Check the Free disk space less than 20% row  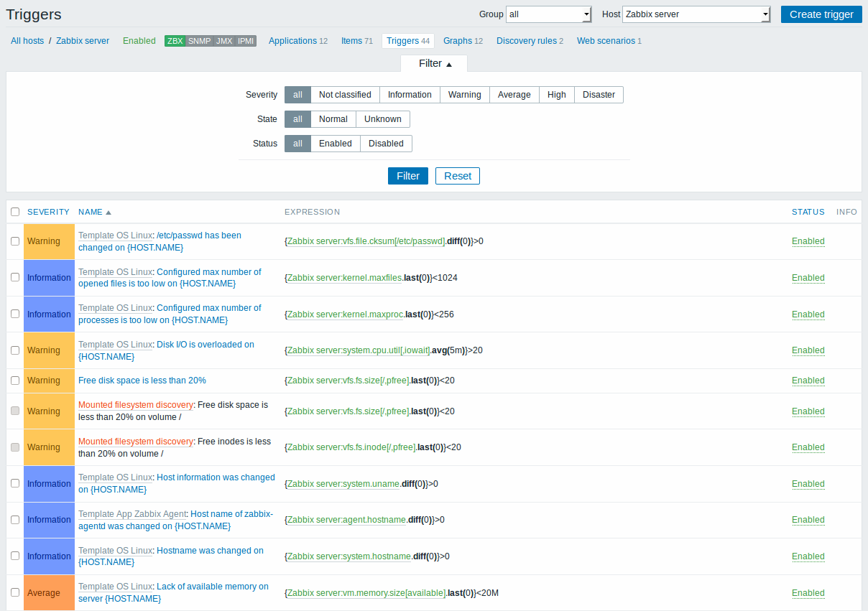15,381
